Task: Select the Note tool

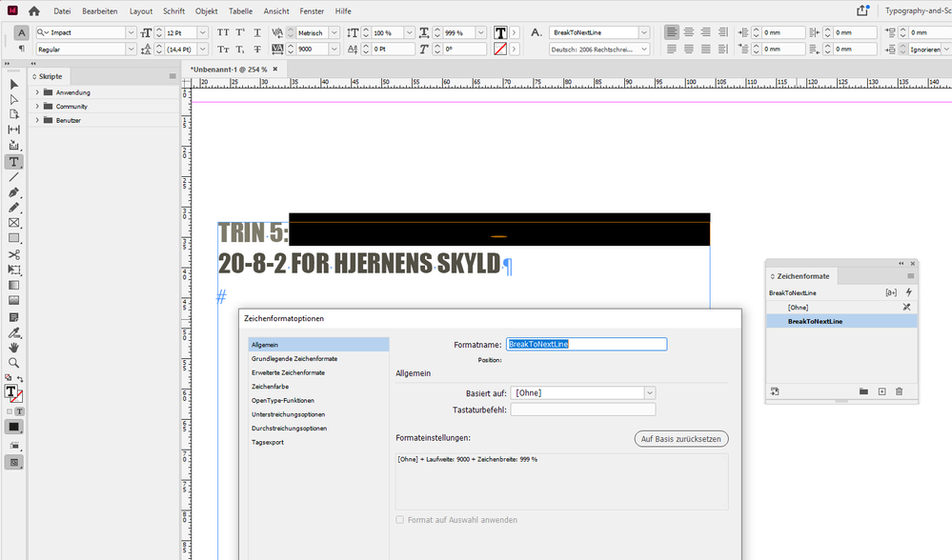Action: point(14,317)
